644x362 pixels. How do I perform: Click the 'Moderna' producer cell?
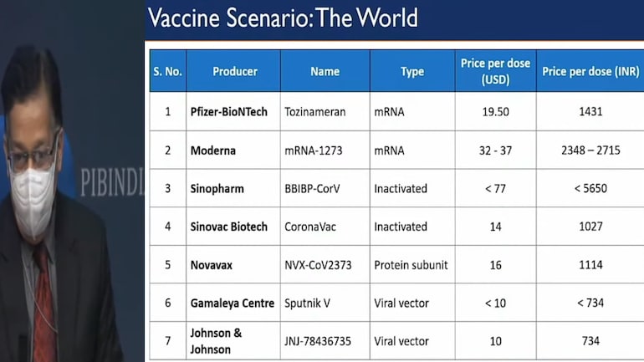(x=212, y=150)
